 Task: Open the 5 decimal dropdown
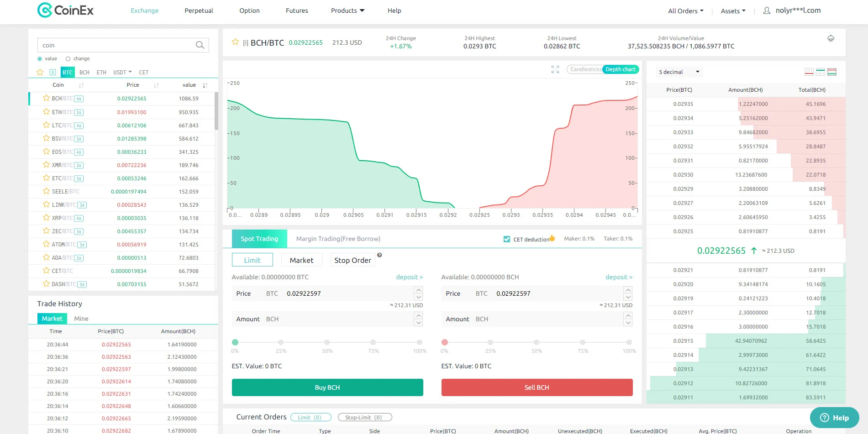[679, 72]
